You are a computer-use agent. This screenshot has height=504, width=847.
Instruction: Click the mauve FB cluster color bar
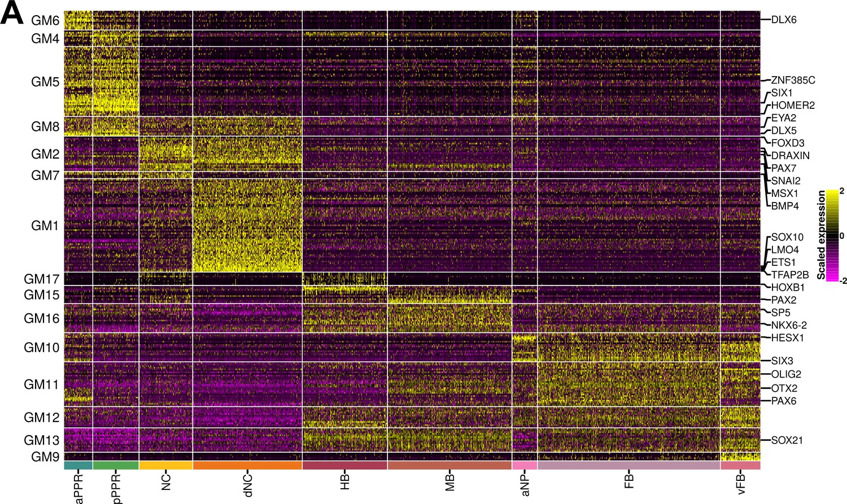(x=629, y=466)
